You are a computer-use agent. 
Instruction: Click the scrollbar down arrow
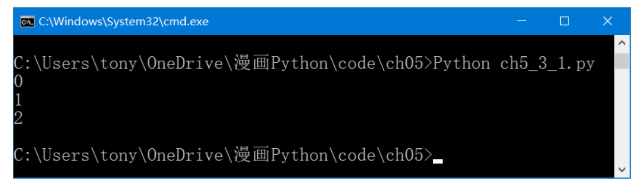[622, 170]
